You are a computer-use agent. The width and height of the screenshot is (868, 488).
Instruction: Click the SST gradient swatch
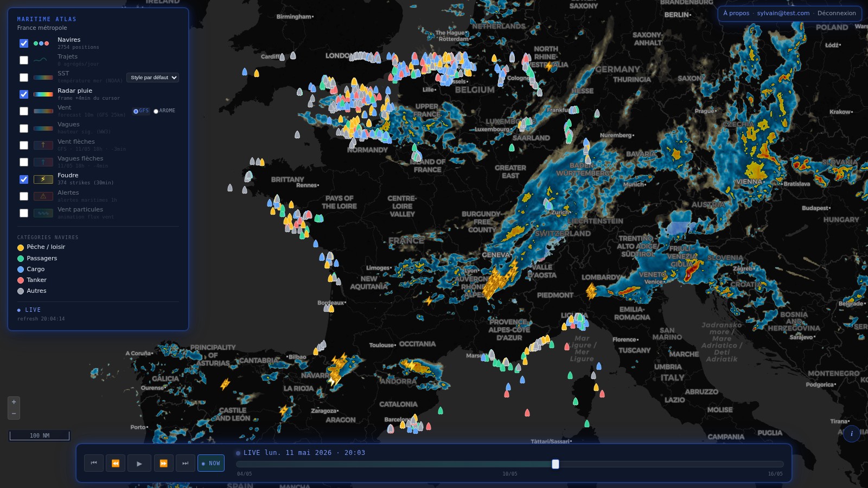(43, 78)
